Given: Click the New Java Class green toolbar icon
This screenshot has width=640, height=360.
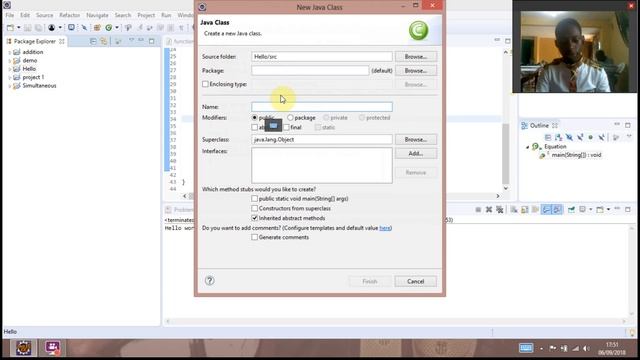Looking at the screenshot, I should point(109,27).
